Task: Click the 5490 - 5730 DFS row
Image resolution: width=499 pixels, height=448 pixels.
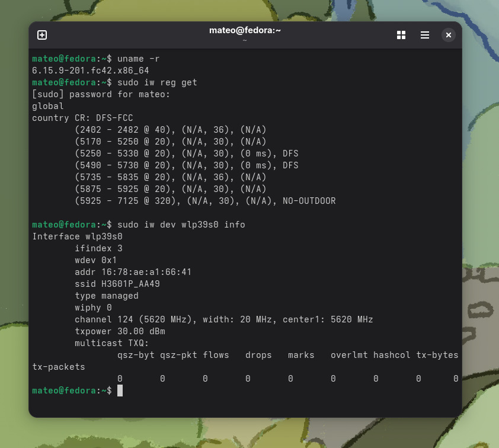Action: point(187,165)
